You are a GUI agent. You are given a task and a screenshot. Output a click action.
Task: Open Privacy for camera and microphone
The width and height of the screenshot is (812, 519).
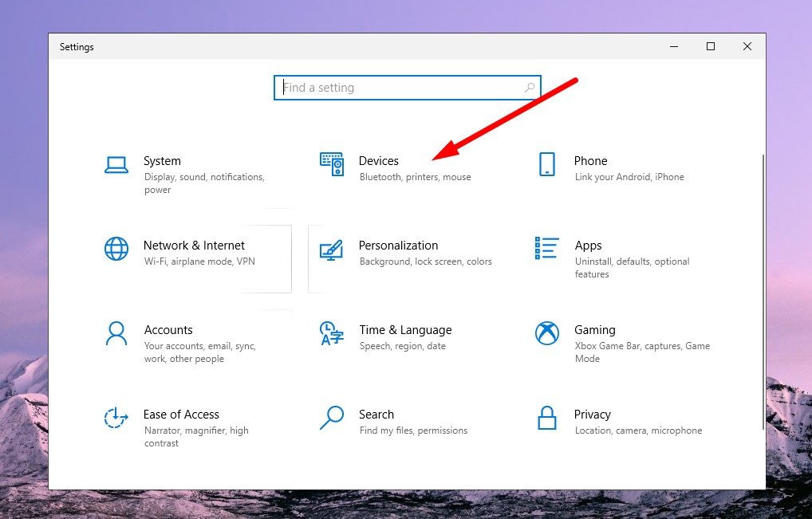pos(593,414)
